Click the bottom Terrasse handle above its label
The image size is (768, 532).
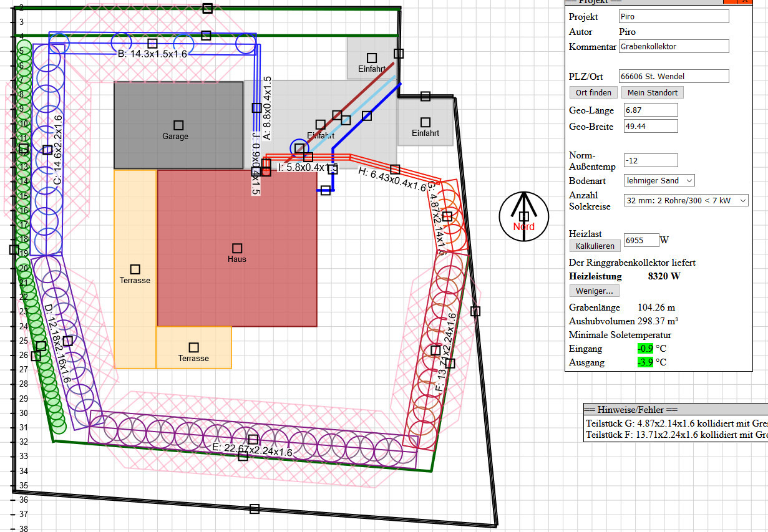click(193, 347)
